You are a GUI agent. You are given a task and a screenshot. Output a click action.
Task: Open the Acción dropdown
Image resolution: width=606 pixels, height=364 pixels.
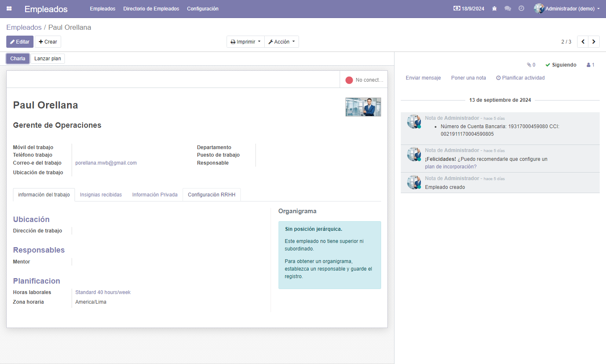point(281,42)
